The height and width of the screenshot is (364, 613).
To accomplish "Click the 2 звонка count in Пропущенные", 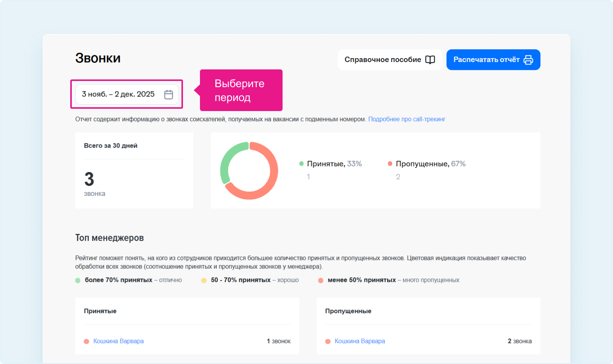I will [x=520, y=341].
